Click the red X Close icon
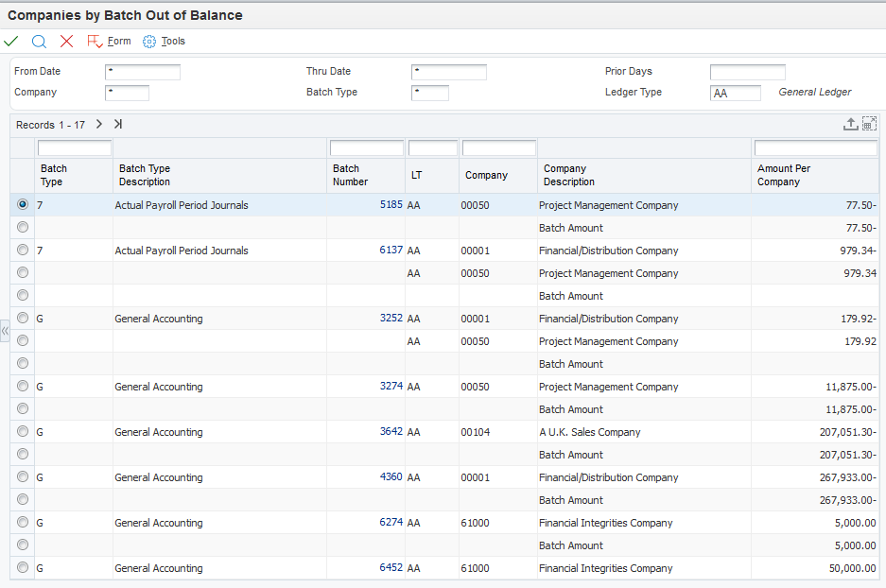 click(66, 42)
